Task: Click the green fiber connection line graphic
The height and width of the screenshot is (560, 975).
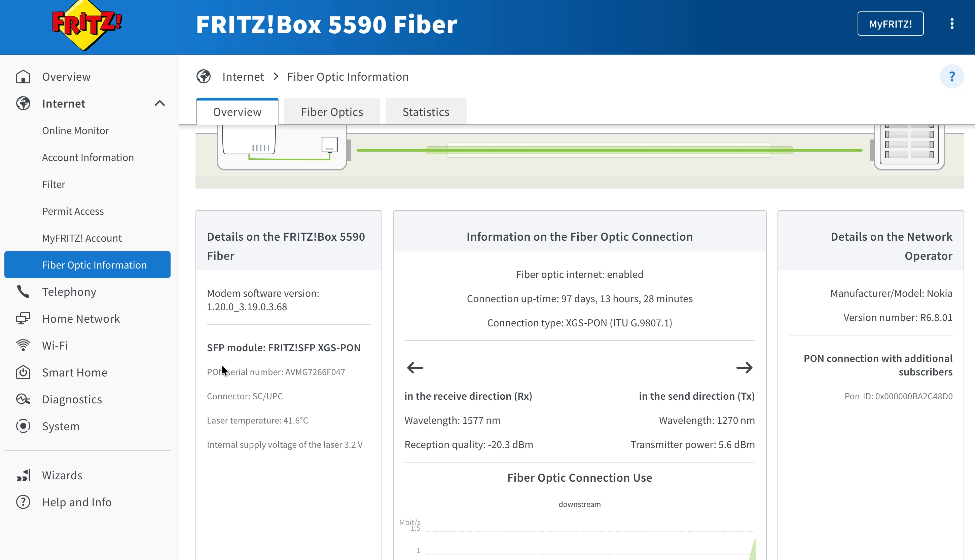Action: [609, 150]
